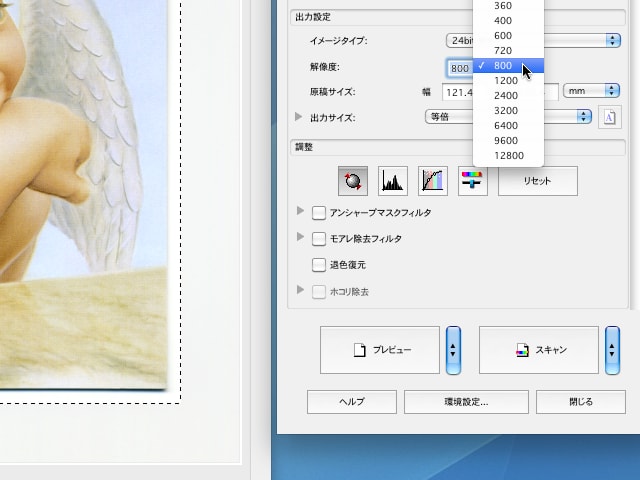This screenshot has height=480, width=640.
Task: Click the 解像度 resolution input field
Action: pos(460,68)
